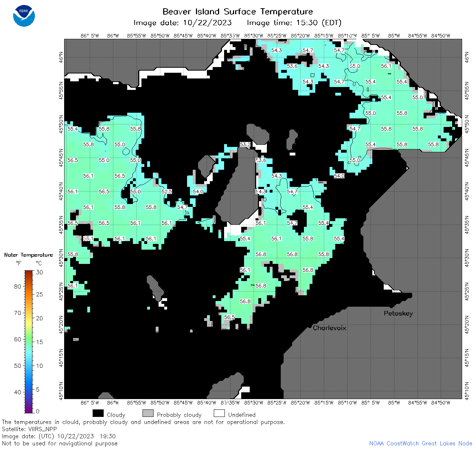Click the 60 Fahrenheit scale tick label
The height and width of the screenshot is (449, 476).
pyautogui.click(x=17, y=339)
